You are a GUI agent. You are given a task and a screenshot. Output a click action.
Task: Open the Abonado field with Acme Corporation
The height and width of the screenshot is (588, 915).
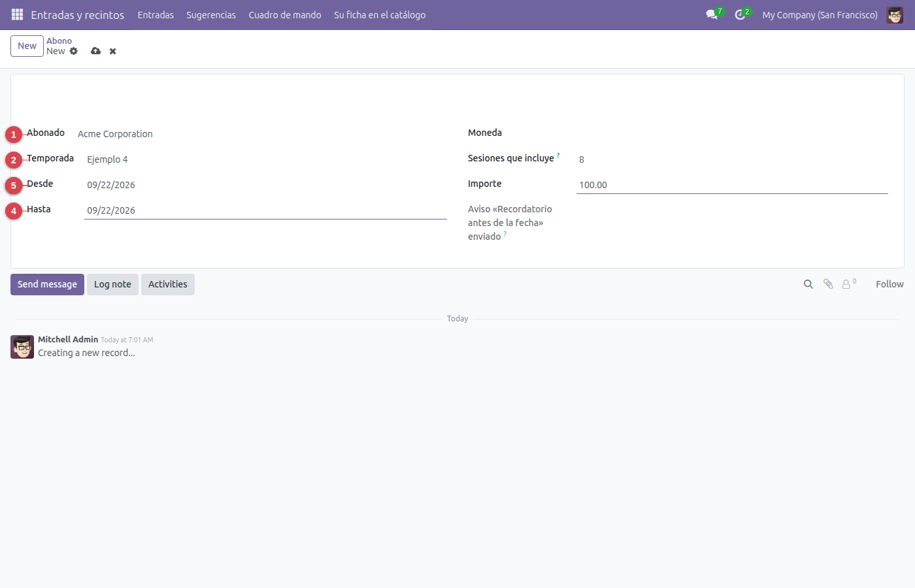coord(262,133)
